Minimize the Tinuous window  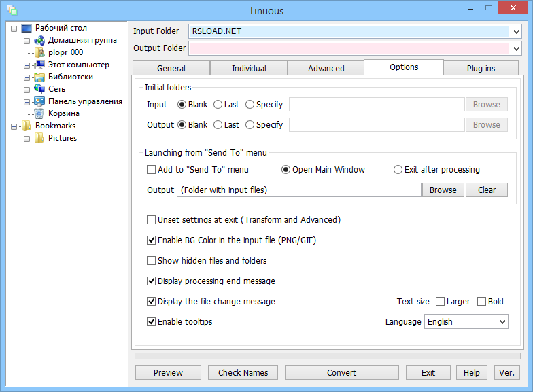[470, 8]
